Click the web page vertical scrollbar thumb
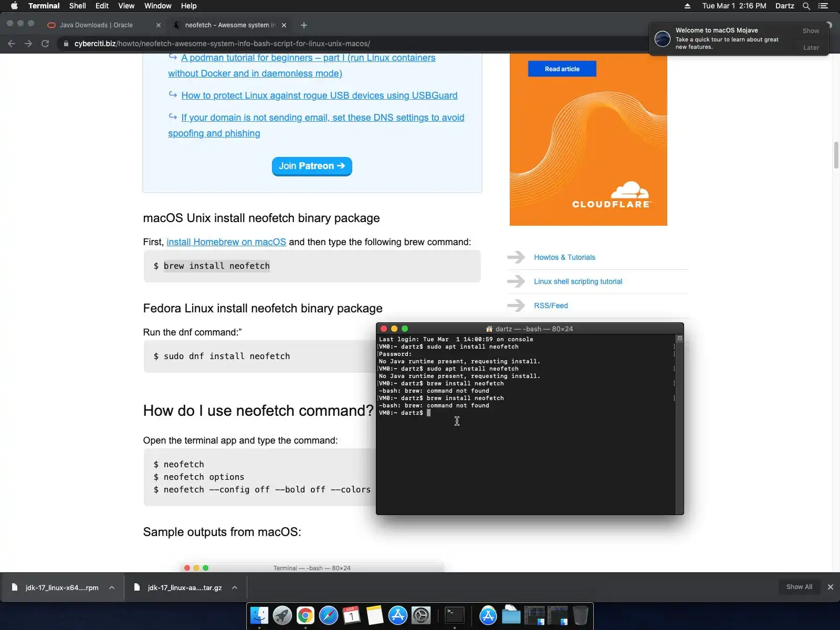 [x=836, y=155]
